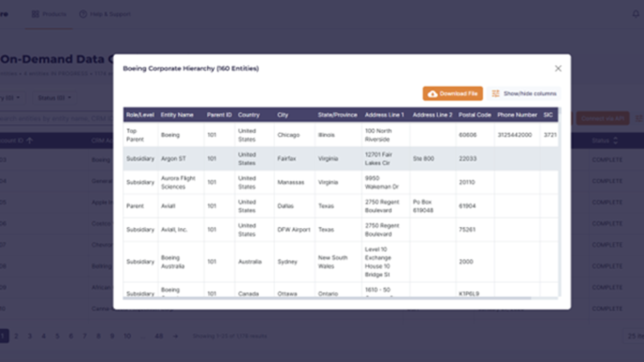
Task: Click the Show/hide columns sliders icon
Action: click(x=496, y=94)
